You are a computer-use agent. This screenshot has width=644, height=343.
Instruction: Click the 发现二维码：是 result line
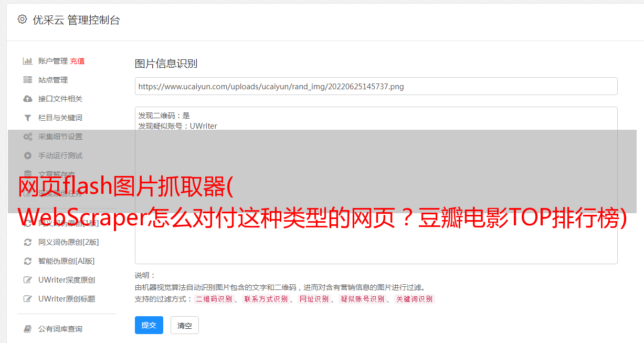click(164, 116)
